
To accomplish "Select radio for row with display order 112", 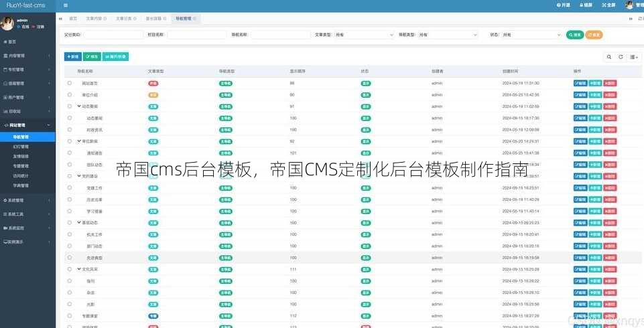I will 70,316.
